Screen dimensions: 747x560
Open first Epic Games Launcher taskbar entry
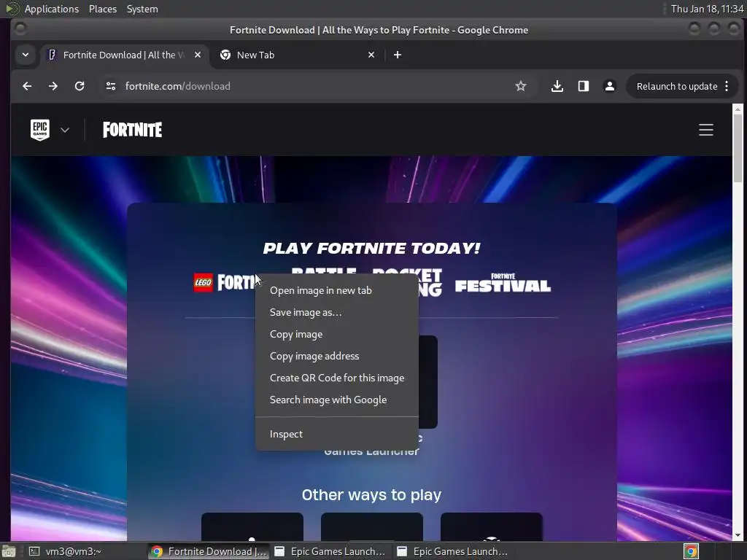point(330,551)
